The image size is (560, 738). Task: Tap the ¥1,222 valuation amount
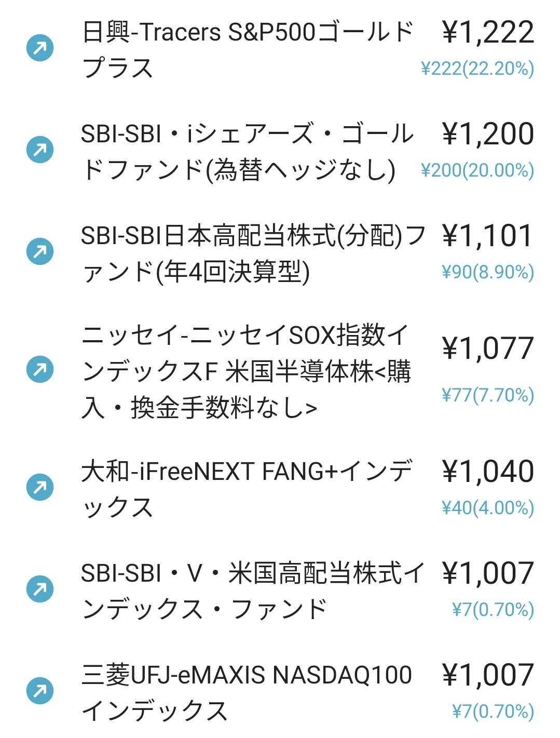point(488,32)
